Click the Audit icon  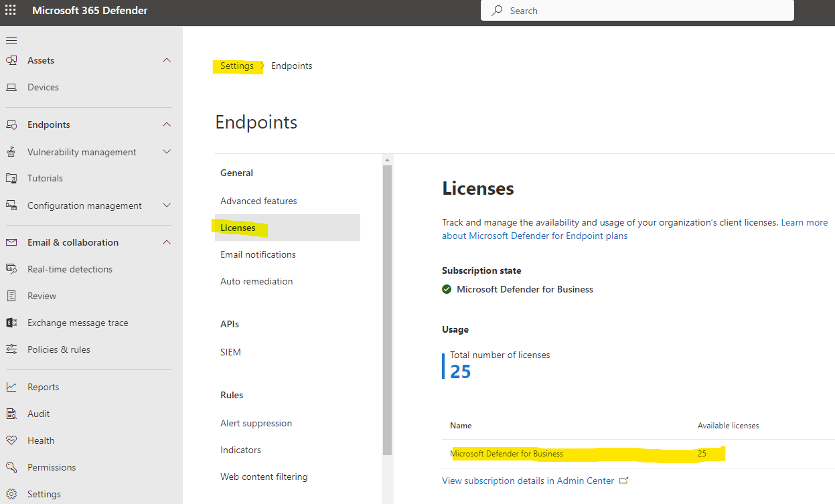click(x=11, y=414)
